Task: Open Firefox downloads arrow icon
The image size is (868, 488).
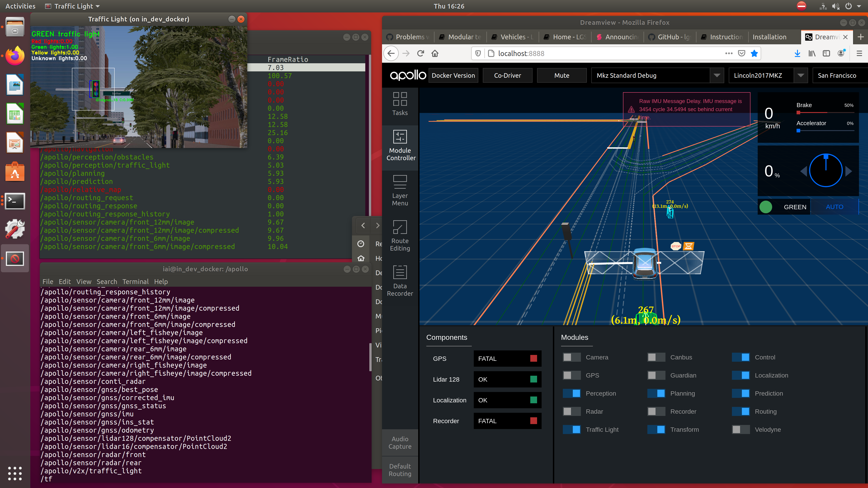Action: click(x=797, y=53)
